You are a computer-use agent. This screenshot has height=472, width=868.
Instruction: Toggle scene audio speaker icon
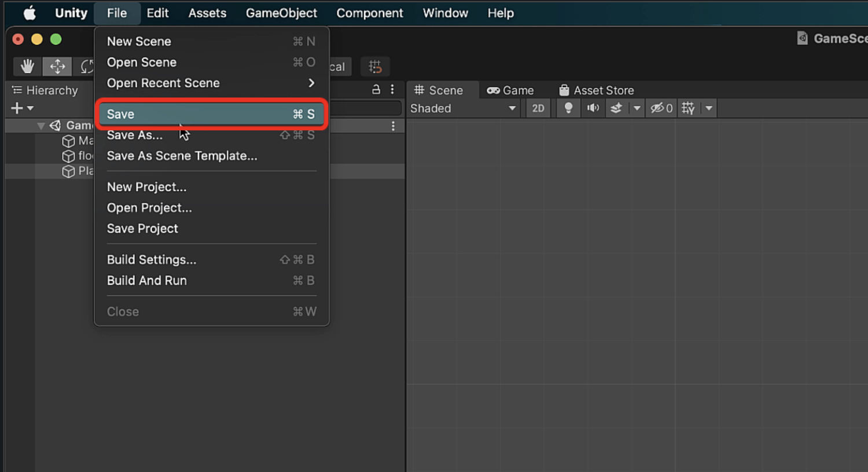[593, 108]
